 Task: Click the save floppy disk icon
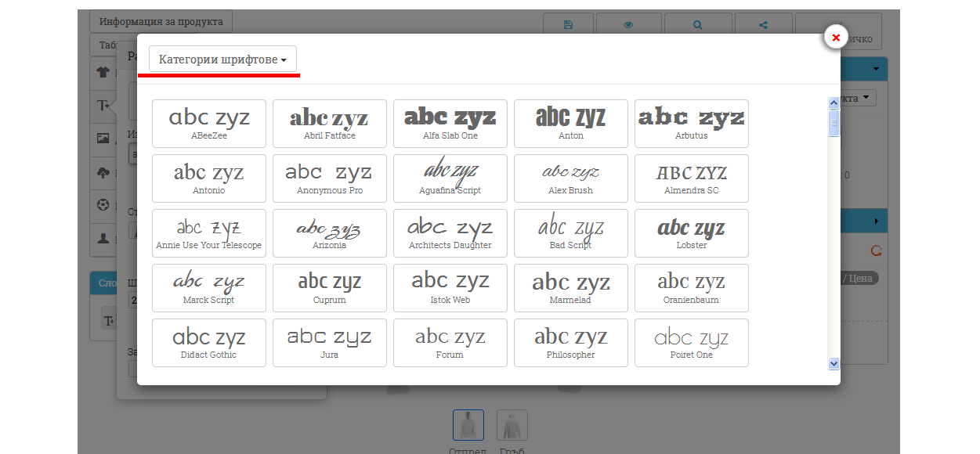[x=568, y=25]
